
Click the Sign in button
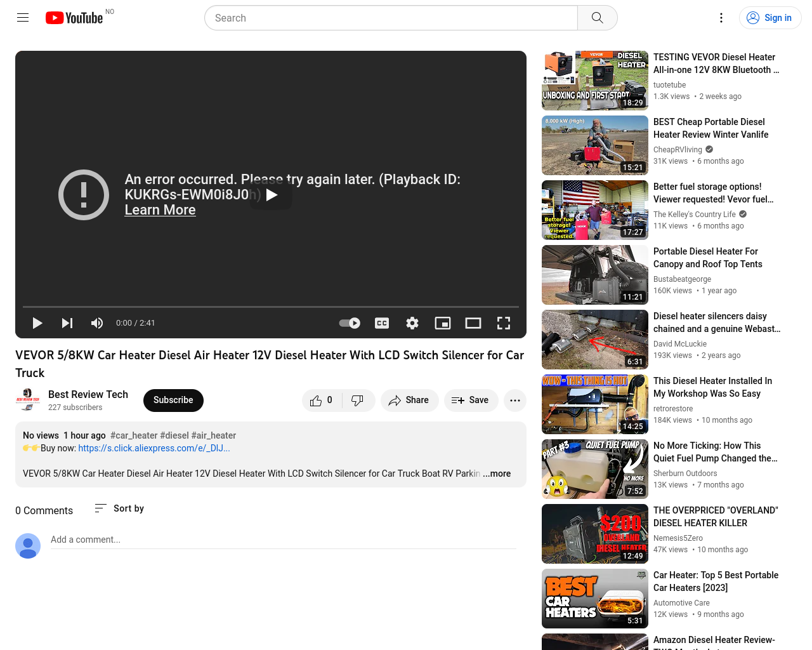click(x=770, y=18)
